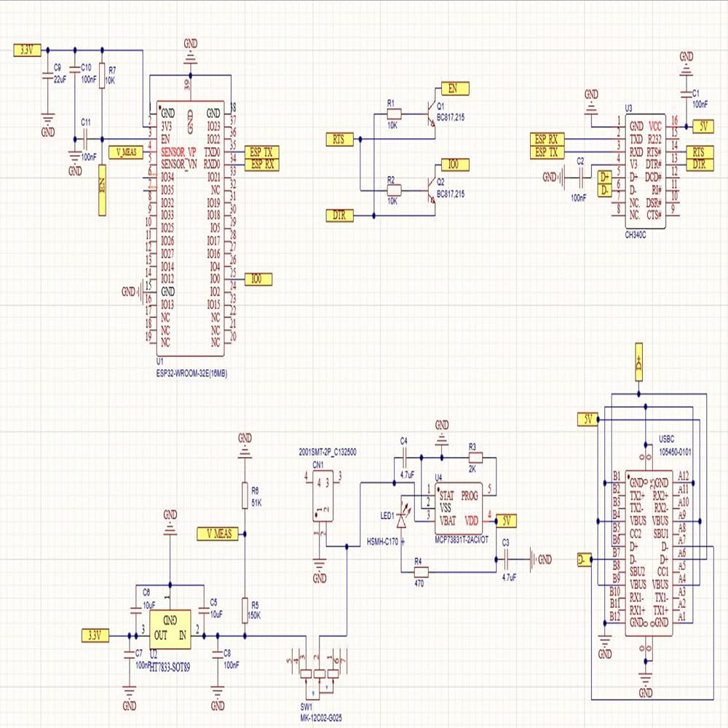Click the text 'MCP73831T-2ACI/OT'
728x728 pixels.
[x=462, y=540]
